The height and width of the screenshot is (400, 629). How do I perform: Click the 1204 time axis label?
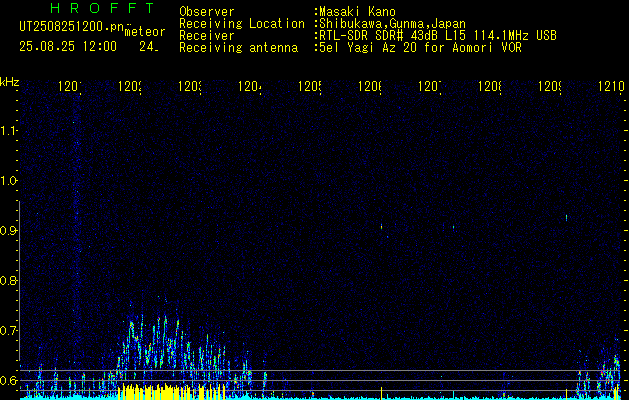[250, 86]
